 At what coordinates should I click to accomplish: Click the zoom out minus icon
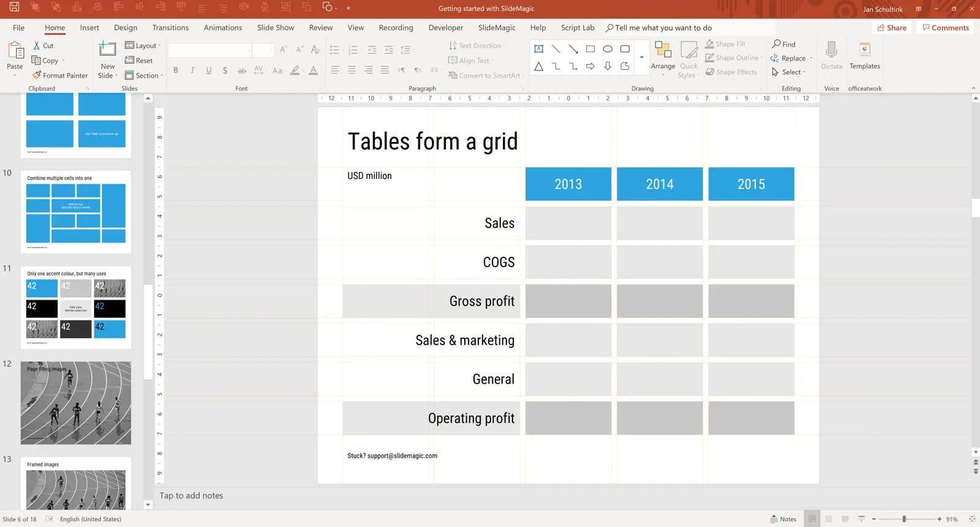click(x=874, y=519)
